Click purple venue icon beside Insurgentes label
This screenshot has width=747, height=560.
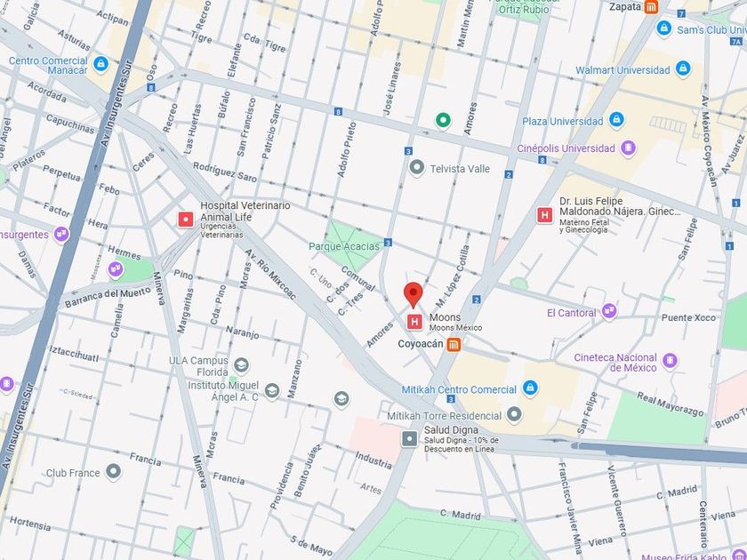61,234
